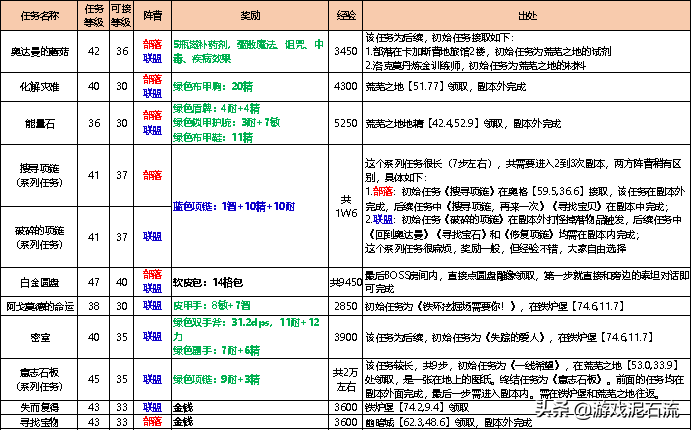Click the 联盟 faction in 失而复得 row
692x431 pixels.
click(x=153, y=408)
